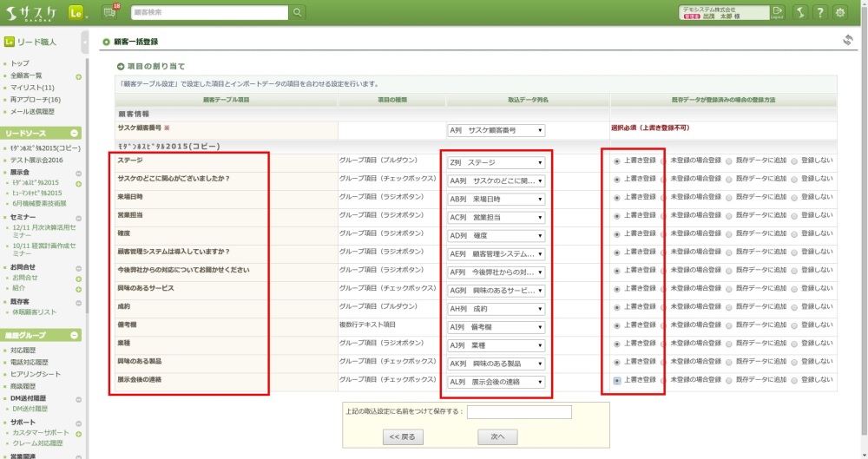Click green plus icon next to 全顧客一覧

click(79, 76)
